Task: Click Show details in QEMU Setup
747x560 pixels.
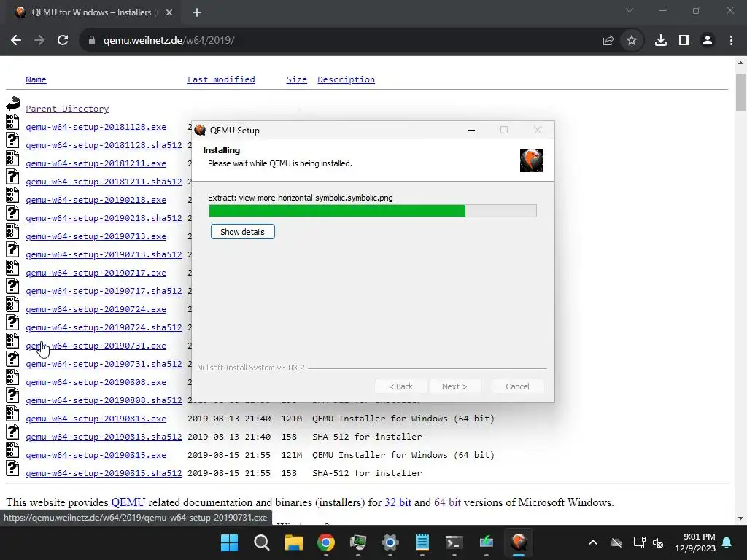Action: point(242,232)
